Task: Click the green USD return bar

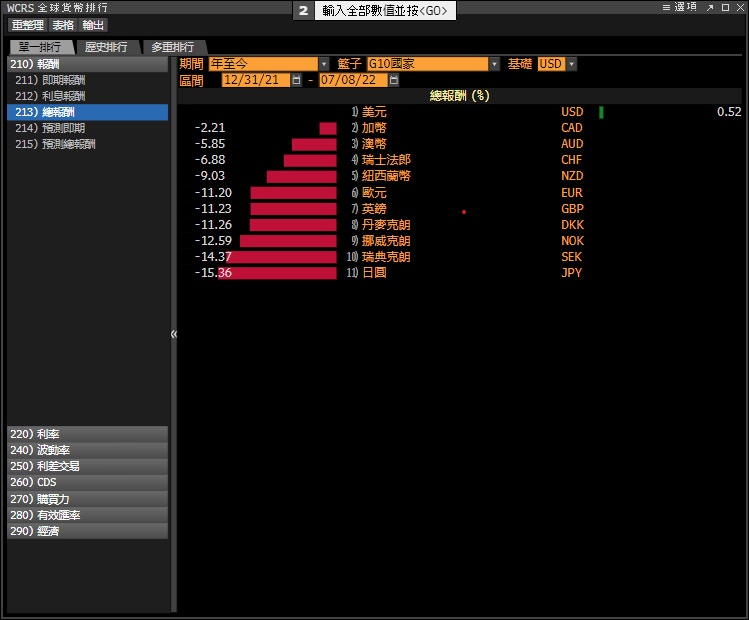Action: (601, 112)
